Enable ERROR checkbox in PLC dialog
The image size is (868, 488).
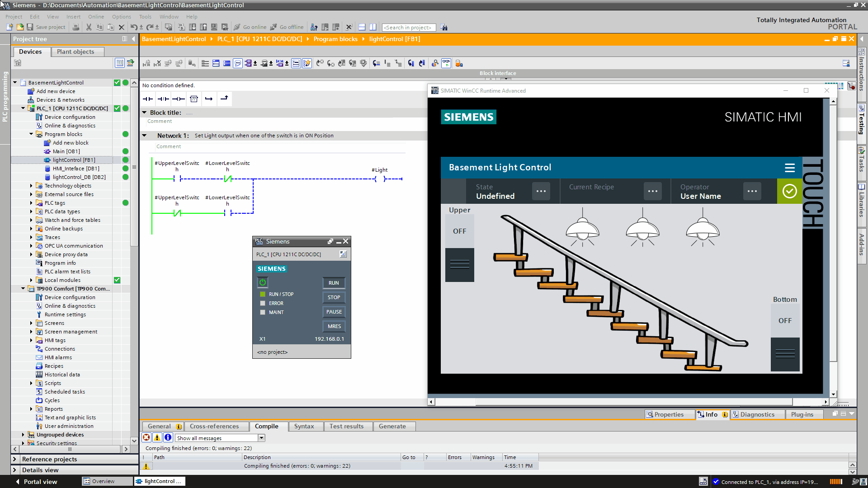(x=263, y=303)
